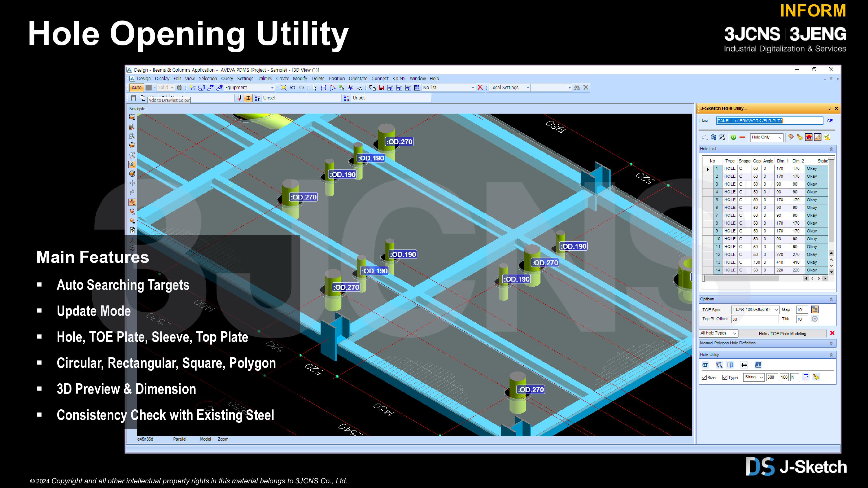Open the All Hole Types dropdown
Viewport: 868px width, 488px height.
(x=718, y=333)
